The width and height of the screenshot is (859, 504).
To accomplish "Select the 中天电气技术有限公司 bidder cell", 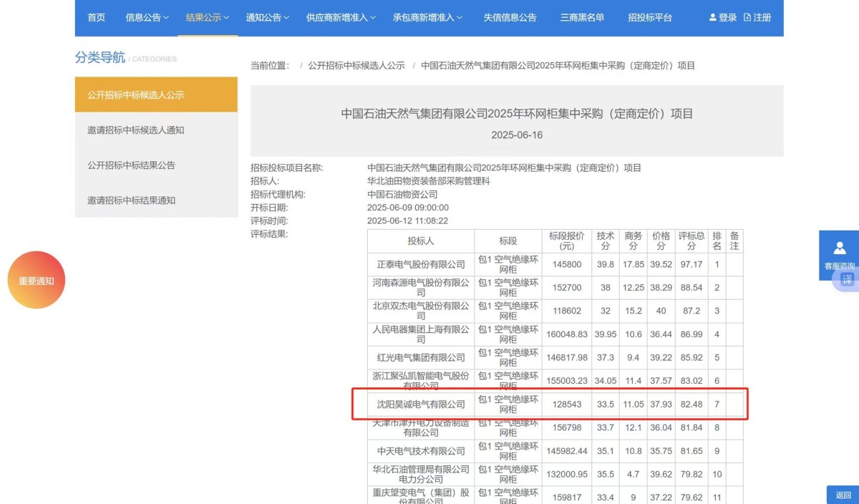I will (x=421, y=451).
